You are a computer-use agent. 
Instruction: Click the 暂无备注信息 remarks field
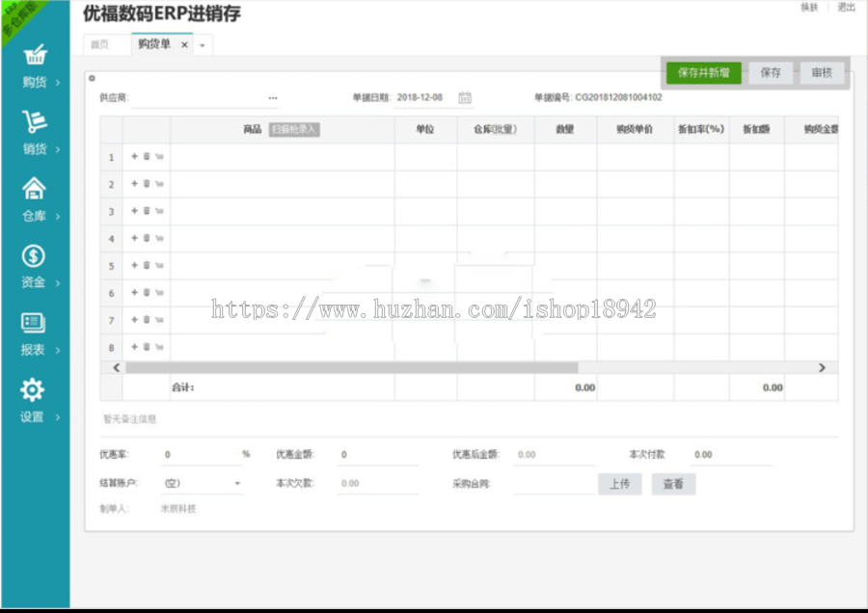(x=469, y=419)
